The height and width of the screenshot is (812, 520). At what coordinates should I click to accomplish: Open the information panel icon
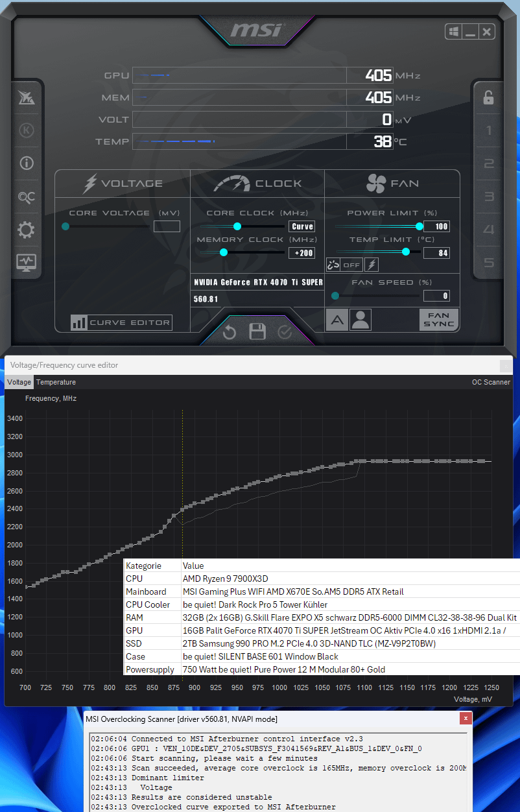[27, 163]
